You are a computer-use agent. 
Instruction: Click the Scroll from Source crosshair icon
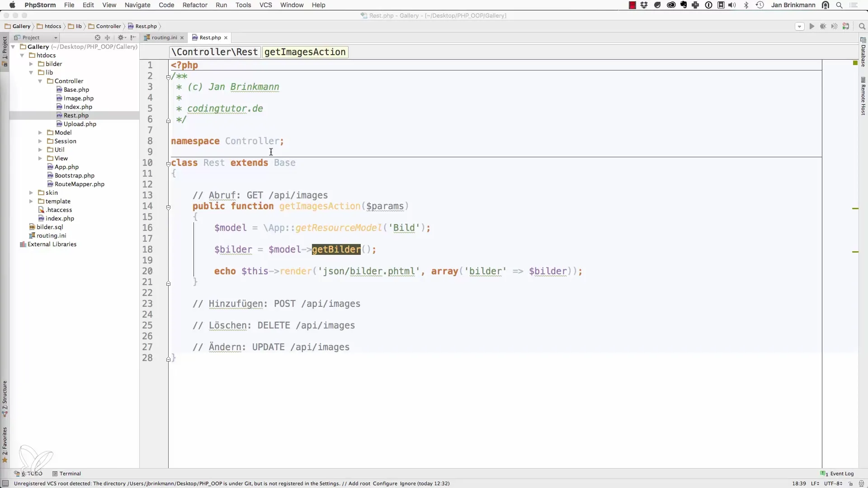click(x=97, y=38)
